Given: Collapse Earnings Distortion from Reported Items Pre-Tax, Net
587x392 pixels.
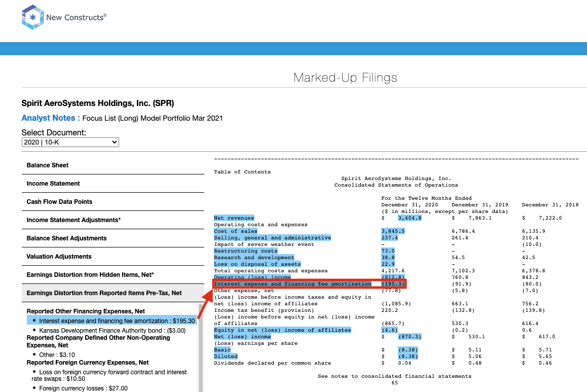Looking at the screenshot, I should pyautogui.click(x=113, y=293).
